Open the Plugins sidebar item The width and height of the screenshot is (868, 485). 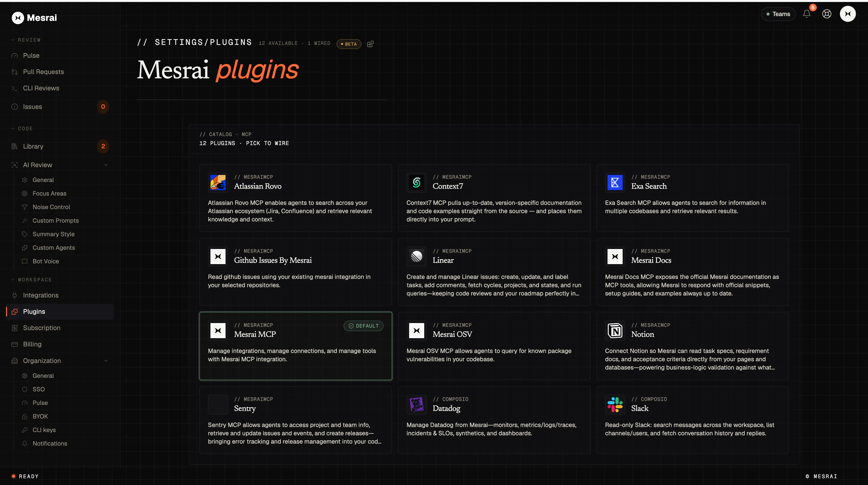(x=60, y=312)
